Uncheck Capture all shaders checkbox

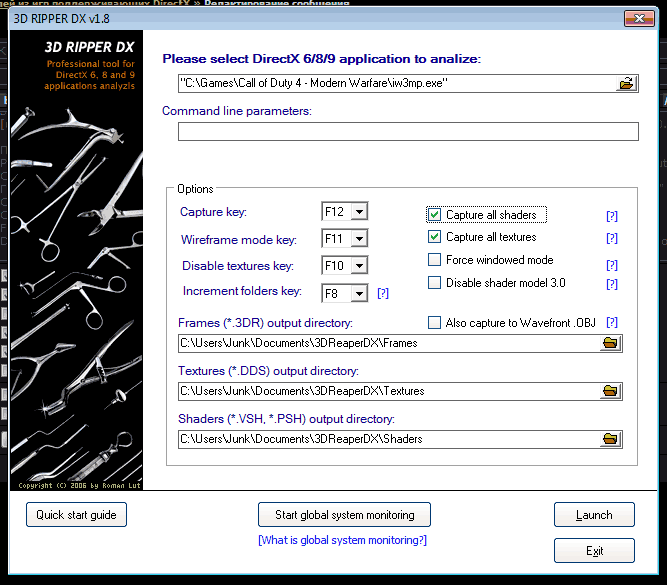[434, 214]
